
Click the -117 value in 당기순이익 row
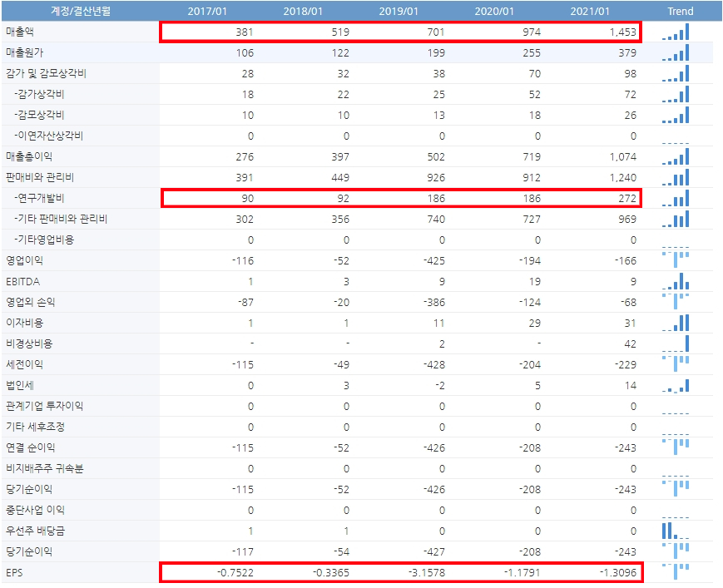(243, 551)
